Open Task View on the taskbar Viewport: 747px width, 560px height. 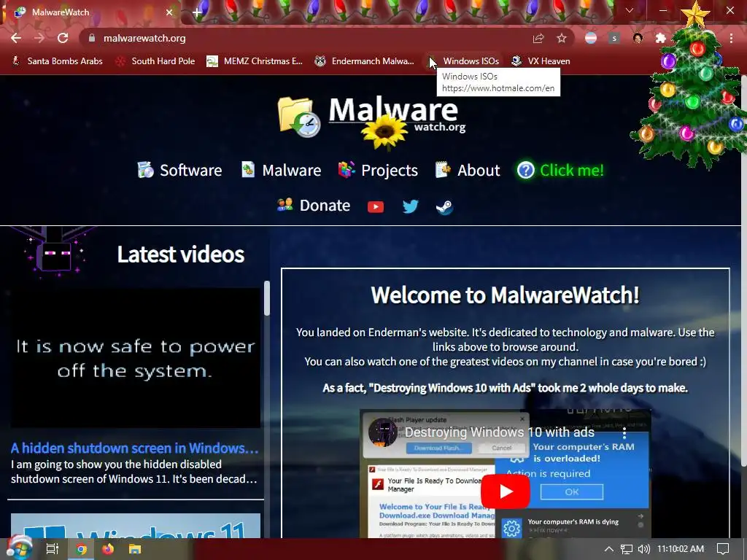[x=53, y=549]
